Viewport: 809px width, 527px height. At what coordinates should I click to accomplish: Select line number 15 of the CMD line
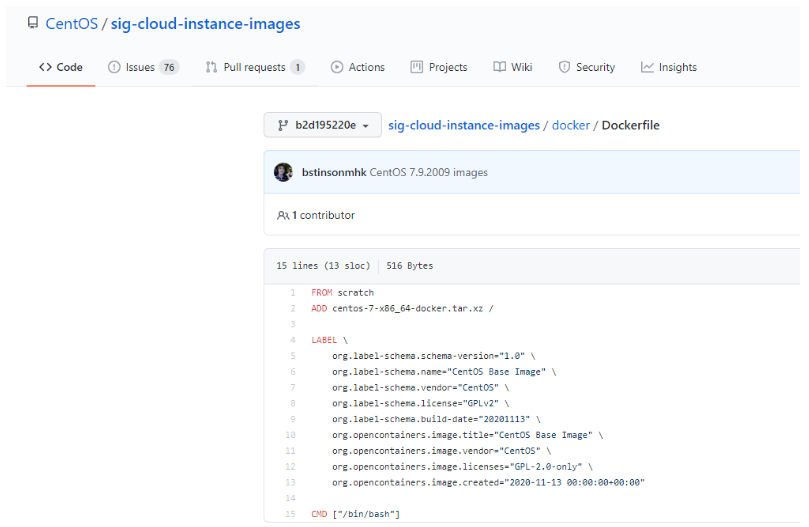click(290, 514)
